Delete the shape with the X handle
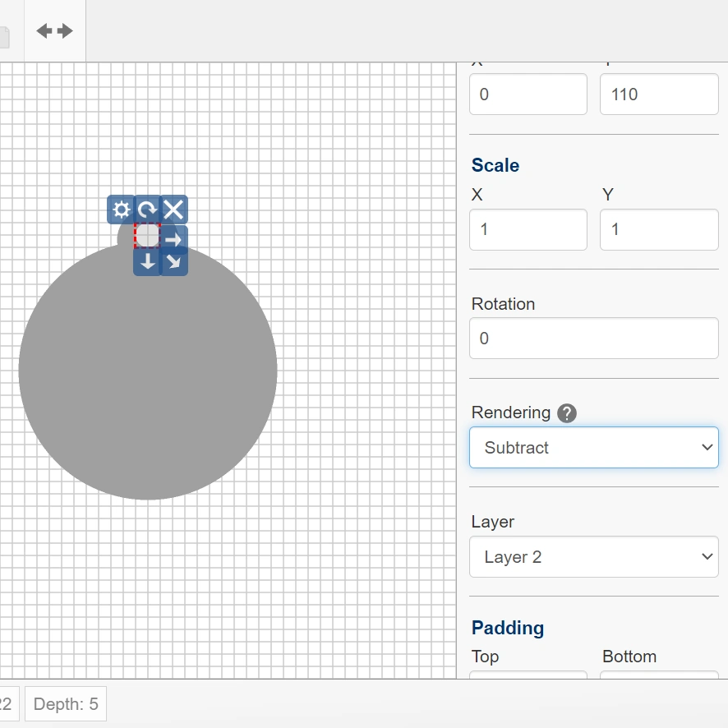This screenshot has width=728, height=728. tap(173, 210)
